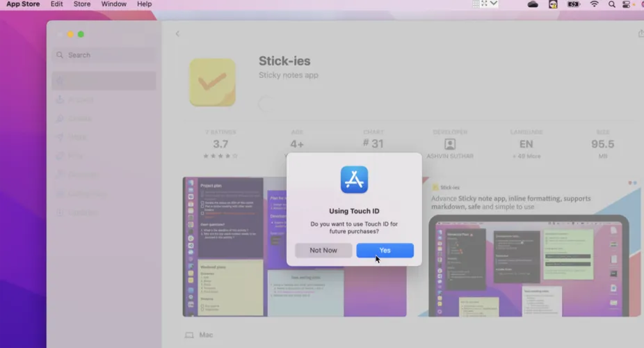Click the share icon at top right
This screenshot has width=644, height=348.
click(640, 33)
